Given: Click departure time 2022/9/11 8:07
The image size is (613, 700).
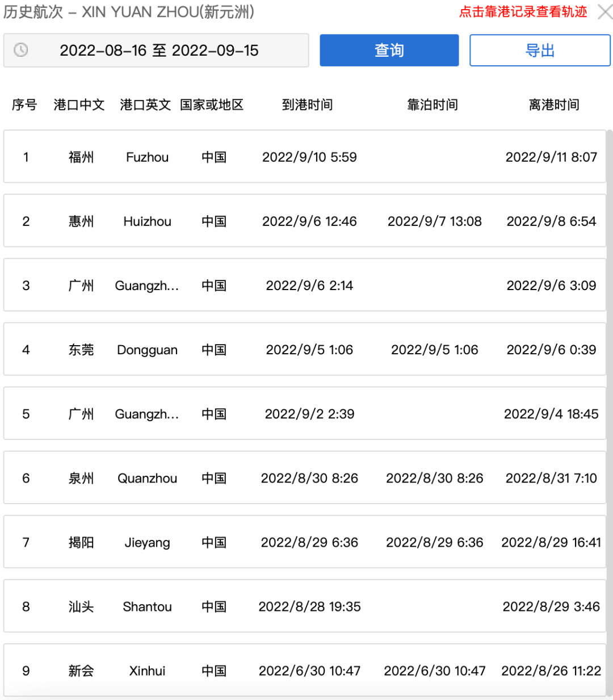Looking at the screenshot, I should (x=551, y=157).
